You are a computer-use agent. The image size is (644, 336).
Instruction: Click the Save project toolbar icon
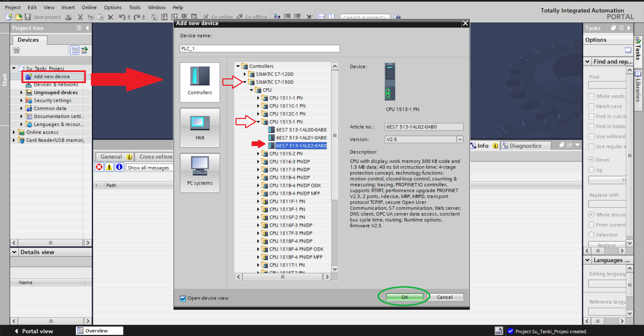coord(28,17)
